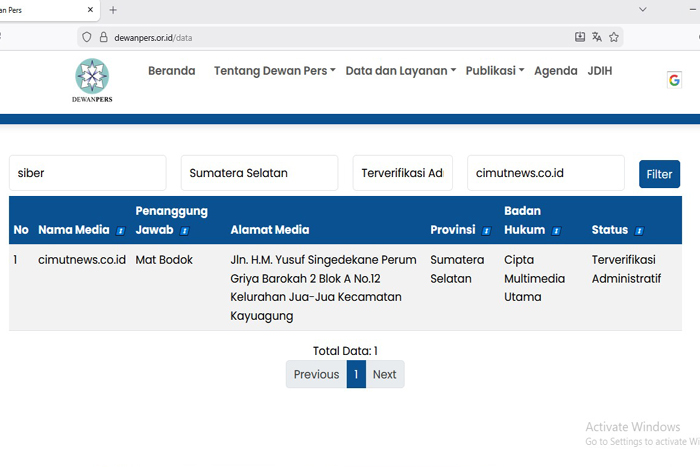Screen dimensions: 700x467
Task: Click the Google translate icon
Action: pyautogui.click(x=674, y=80)
